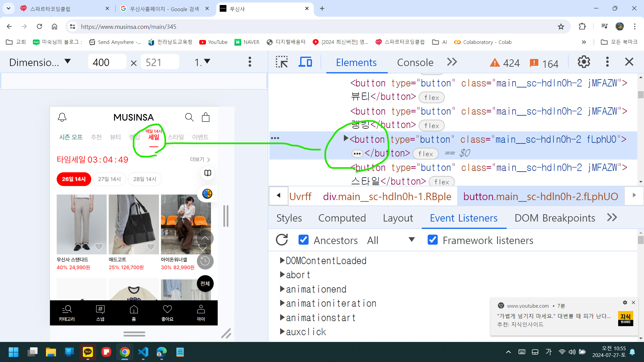Select the 26일 14시 time sale pill
The width and height of the screenshot is (644, 362).
(74, 179)
